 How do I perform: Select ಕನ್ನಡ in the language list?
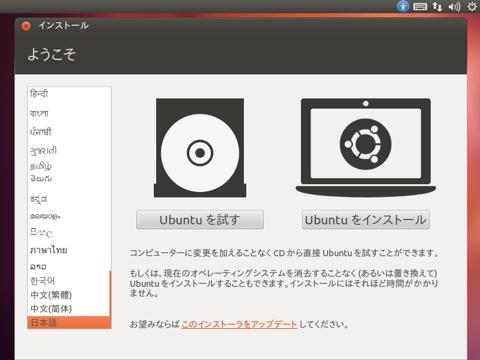(68, 199)
